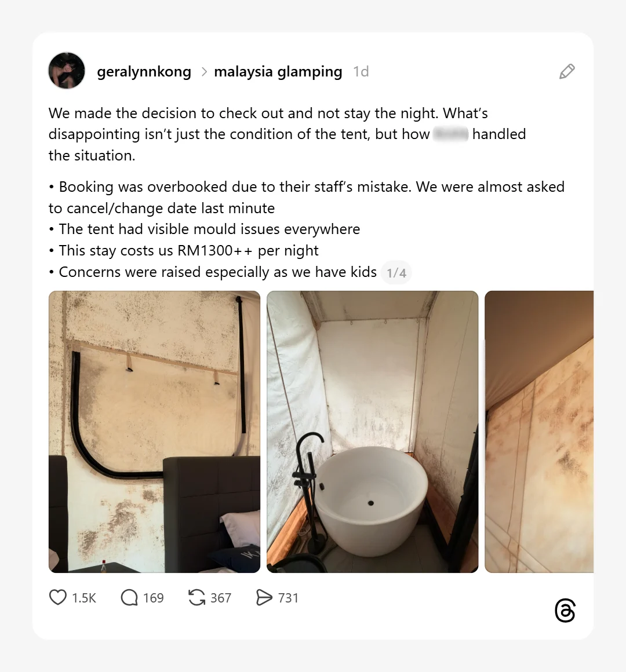The image size is (626, 672).
Task: Open the geralynnkong username link
Action: [x=144, y=72]
